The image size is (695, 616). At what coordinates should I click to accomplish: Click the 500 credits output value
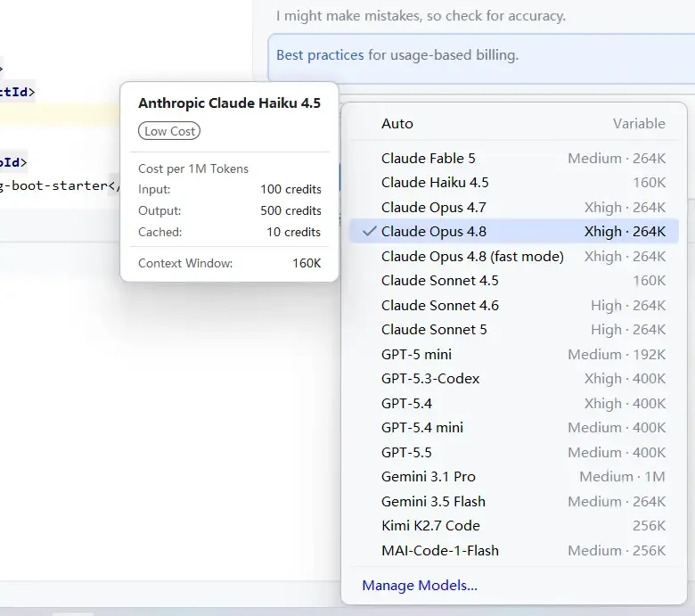point(290,210)
